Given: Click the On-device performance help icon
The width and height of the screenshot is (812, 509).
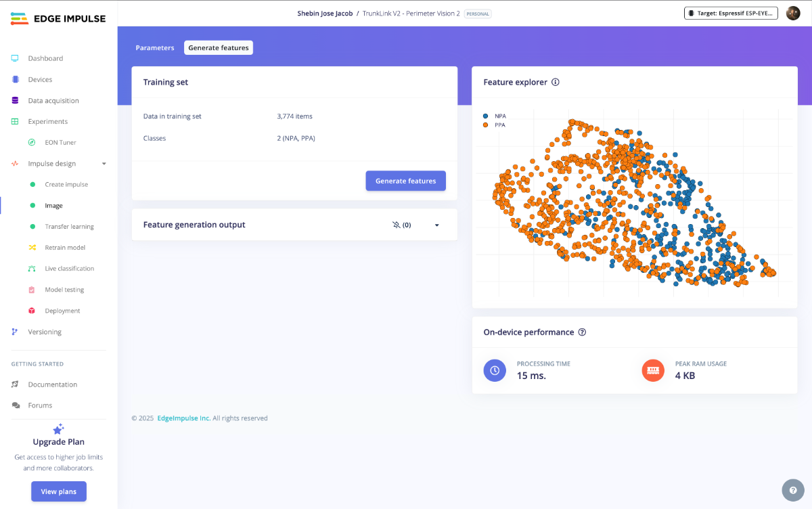Looking at the screenshot, I should pos(582,332).
